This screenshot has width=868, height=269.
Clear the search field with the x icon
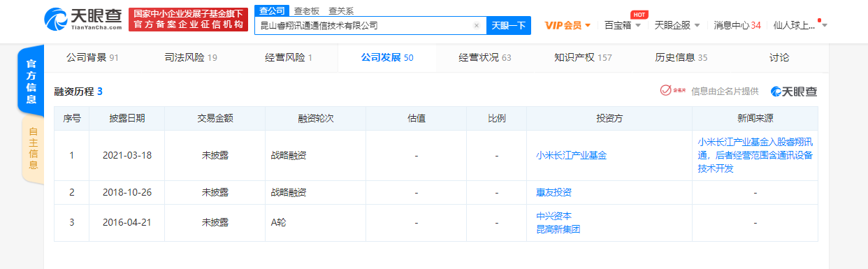(477, 25)
